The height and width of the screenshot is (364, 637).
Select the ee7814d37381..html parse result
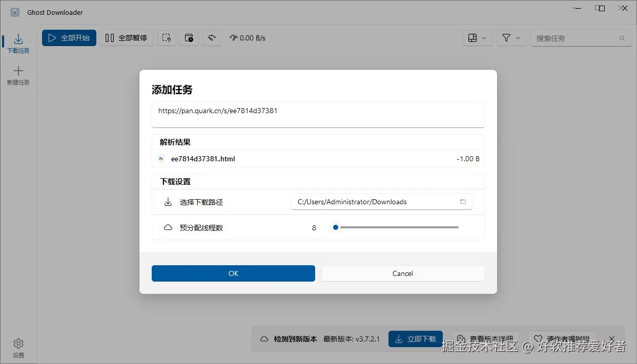click(318, 159)
